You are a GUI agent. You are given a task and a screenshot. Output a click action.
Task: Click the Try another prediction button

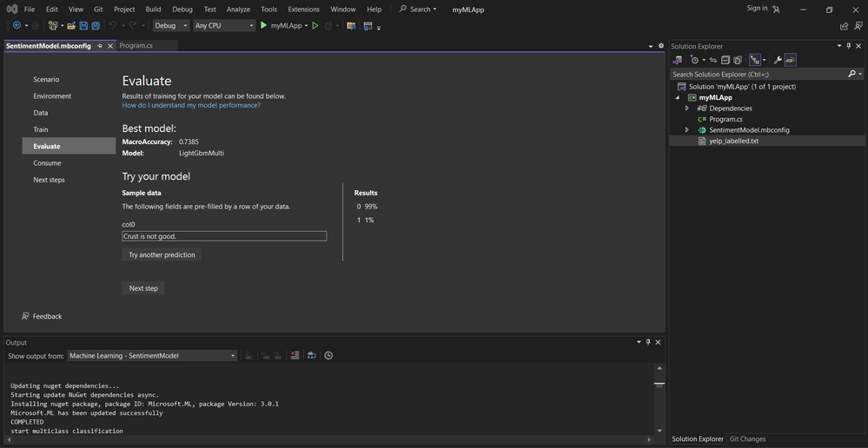pos(162,255)
